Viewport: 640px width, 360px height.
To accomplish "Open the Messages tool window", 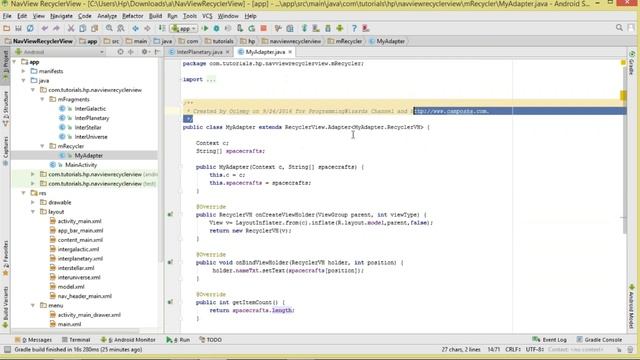I will pyautogui.click(x=33, y=340).
